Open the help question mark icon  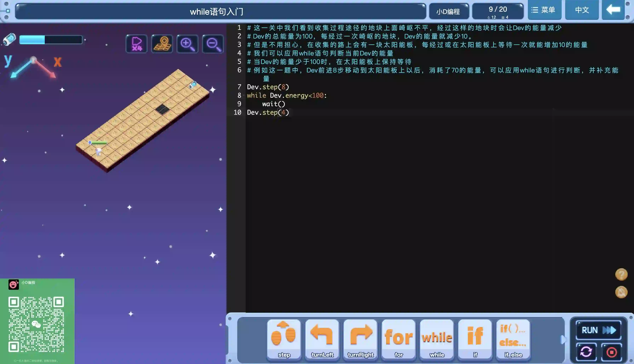[621, 274]
